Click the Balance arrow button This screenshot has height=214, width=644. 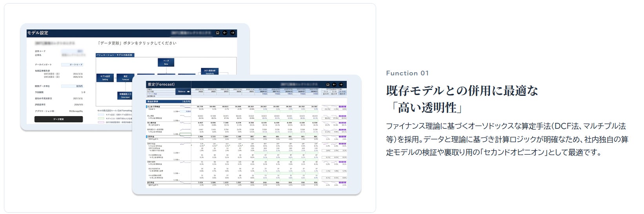(184, 92)
